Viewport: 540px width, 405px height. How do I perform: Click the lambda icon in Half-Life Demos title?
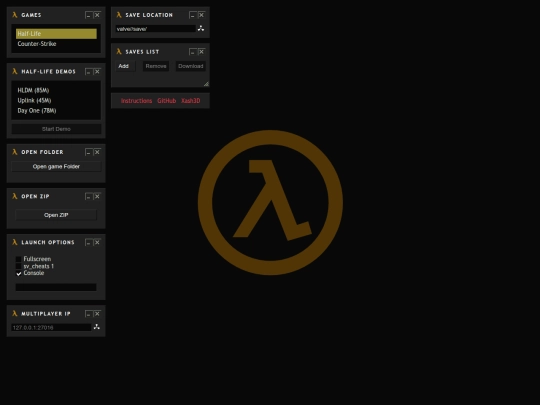(x=14, y=71)
